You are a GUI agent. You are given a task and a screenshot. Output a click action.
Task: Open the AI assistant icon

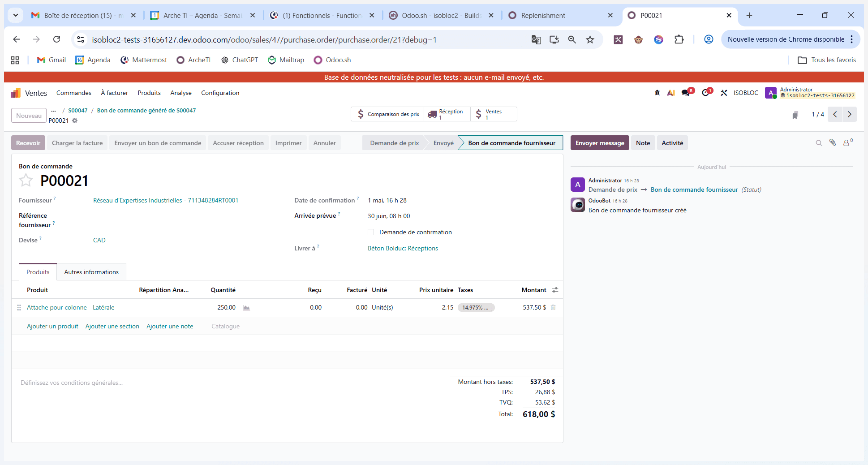point(671,93)
